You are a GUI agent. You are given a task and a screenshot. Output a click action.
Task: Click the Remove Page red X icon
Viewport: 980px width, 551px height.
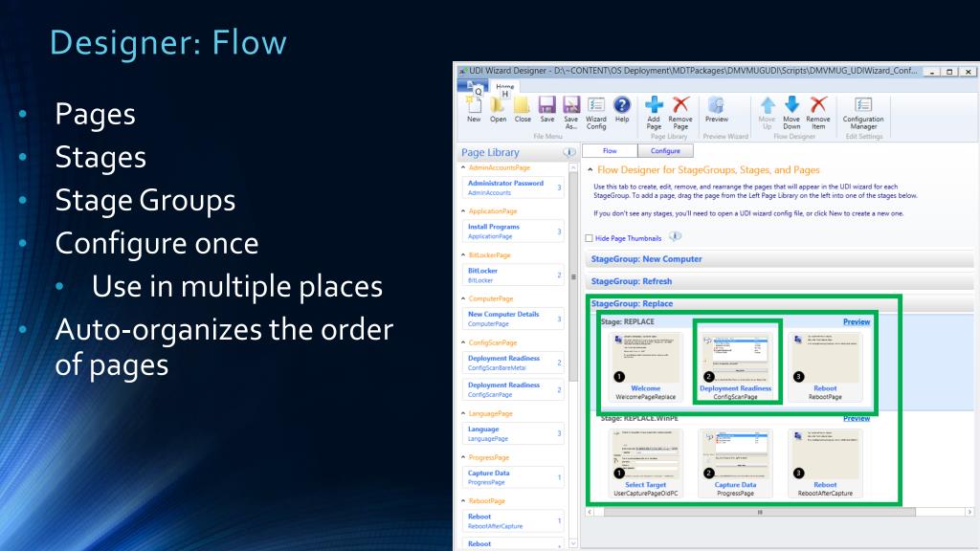click(680, 105)
